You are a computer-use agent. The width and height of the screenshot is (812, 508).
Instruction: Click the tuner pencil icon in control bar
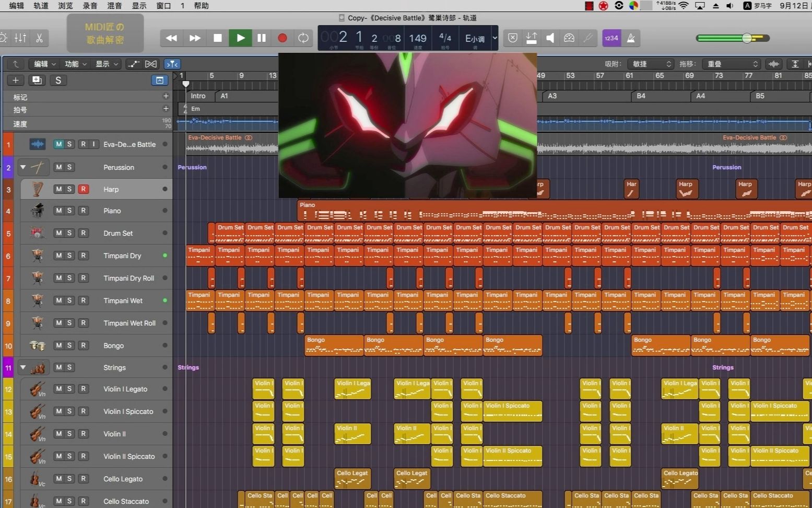click(x=589, y=38)
